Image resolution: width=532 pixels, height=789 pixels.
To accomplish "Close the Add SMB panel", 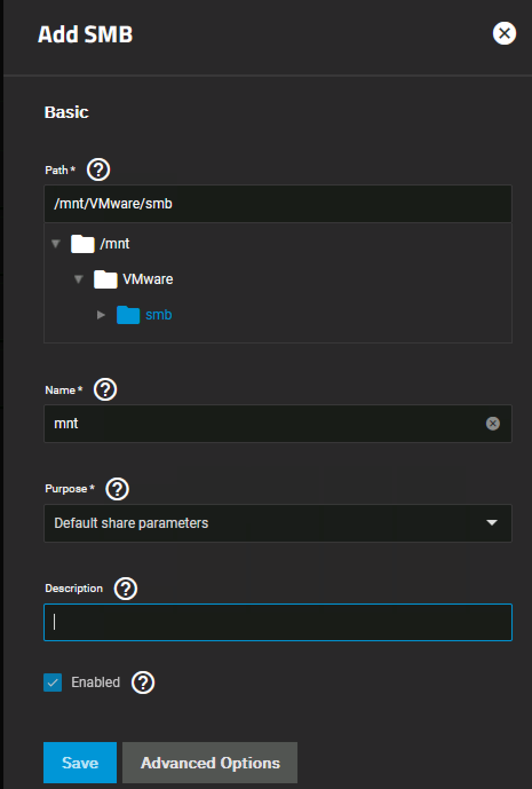I will [x=504, y=34].
